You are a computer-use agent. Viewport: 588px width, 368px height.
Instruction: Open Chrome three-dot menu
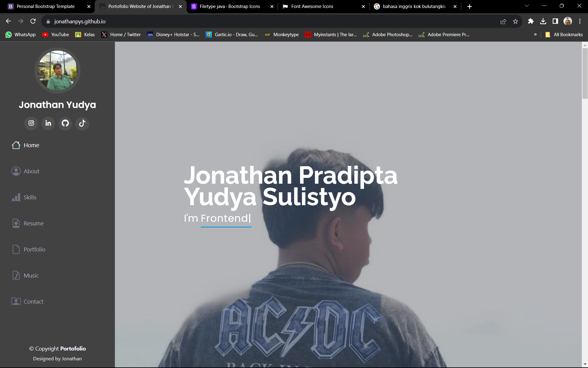[x=580, y=21]
